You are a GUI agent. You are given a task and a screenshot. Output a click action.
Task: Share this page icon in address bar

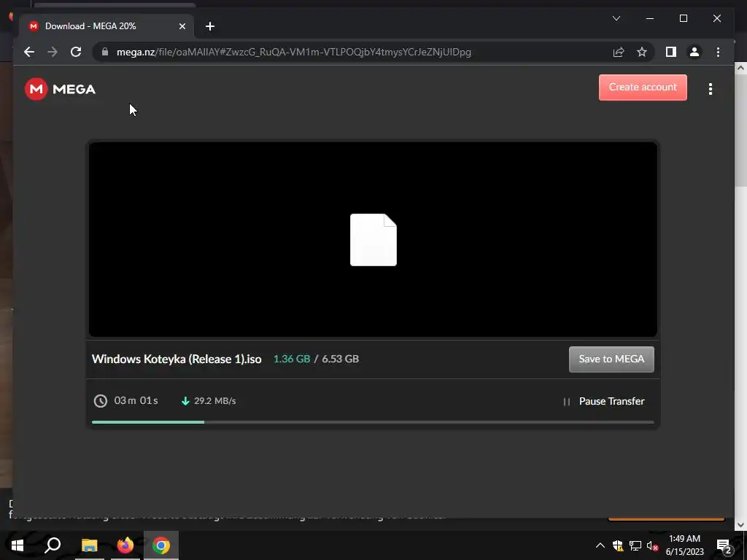click(619, 52)
